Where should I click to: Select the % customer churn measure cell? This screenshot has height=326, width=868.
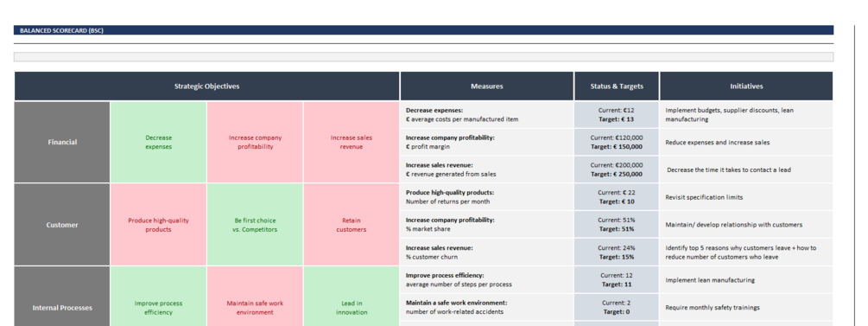coord(487,252)
